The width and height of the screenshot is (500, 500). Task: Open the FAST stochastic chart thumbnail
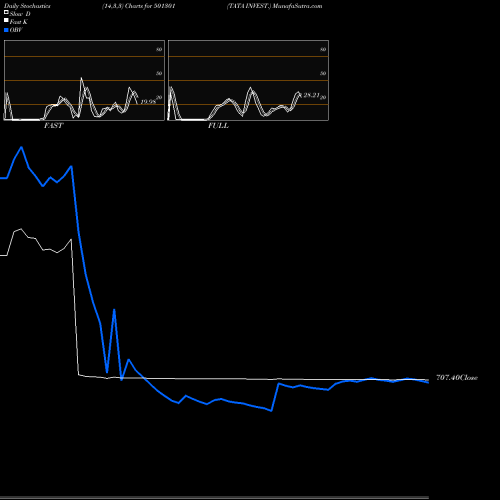(x=84, y=80)
